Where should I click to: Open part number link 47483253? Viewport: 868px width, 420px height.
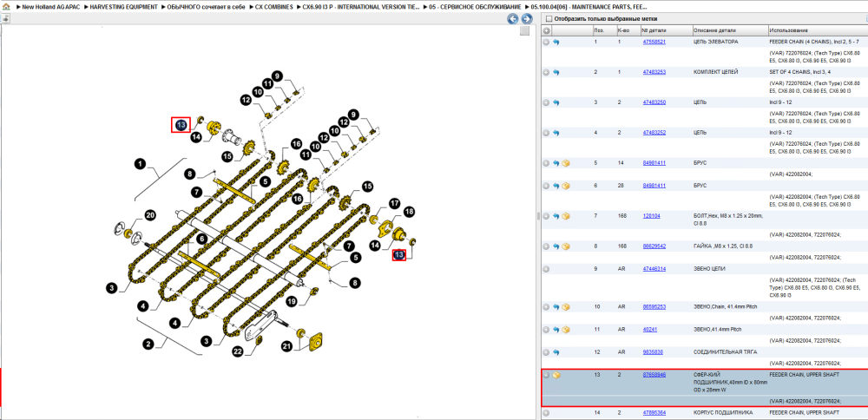(654, 73)
